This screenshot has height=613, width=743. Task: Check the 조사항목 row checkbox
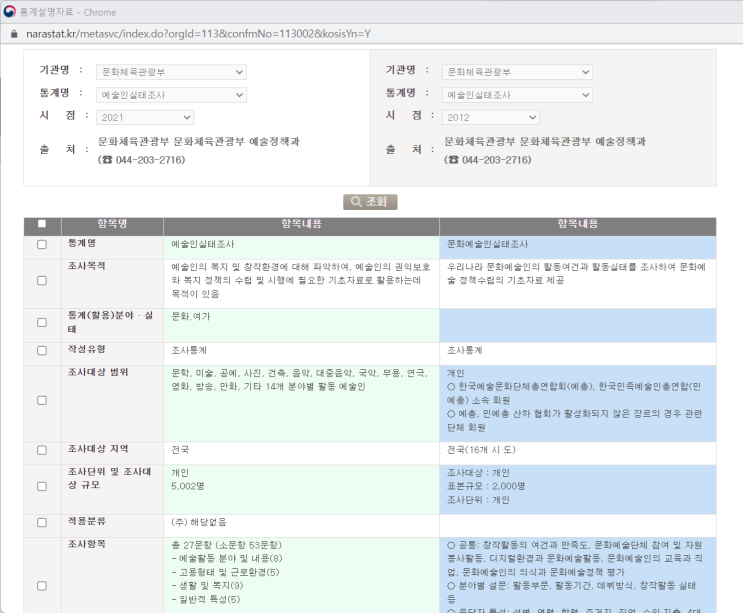click(x=42, y=586)
